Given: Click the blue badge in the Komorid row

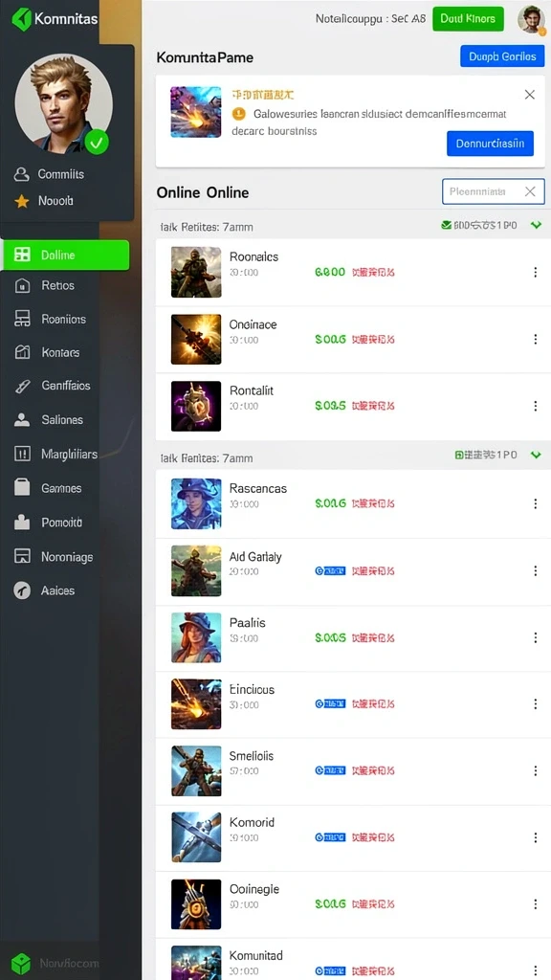Looking at the screenshot, I should [x=330, y=837].
